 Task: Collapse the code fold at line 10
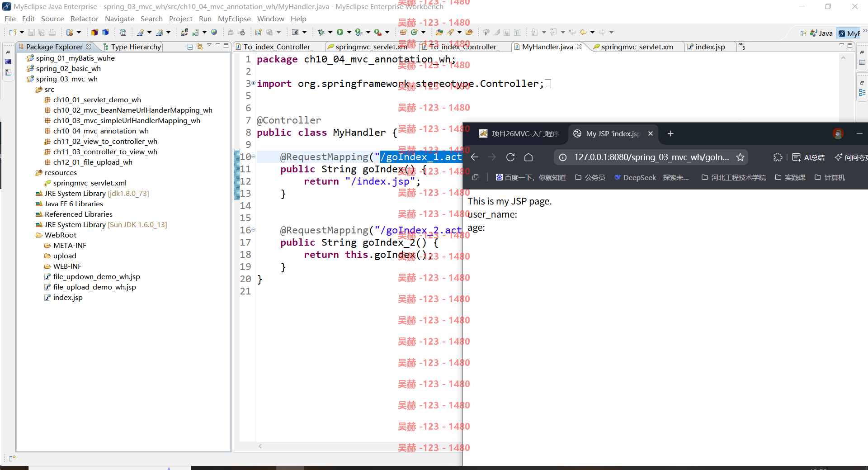pos(253,157)
